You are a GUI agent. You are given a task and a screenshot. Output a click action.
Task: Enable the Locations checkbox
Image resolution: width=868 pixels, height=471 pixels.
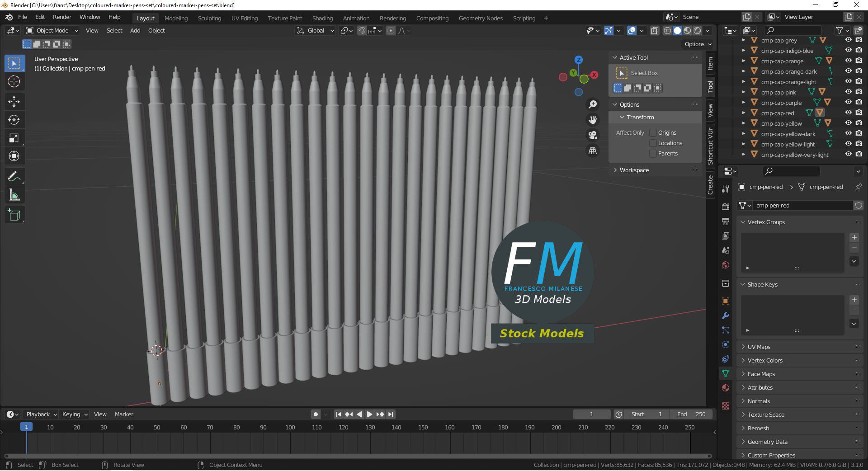[x=653, y=143]
